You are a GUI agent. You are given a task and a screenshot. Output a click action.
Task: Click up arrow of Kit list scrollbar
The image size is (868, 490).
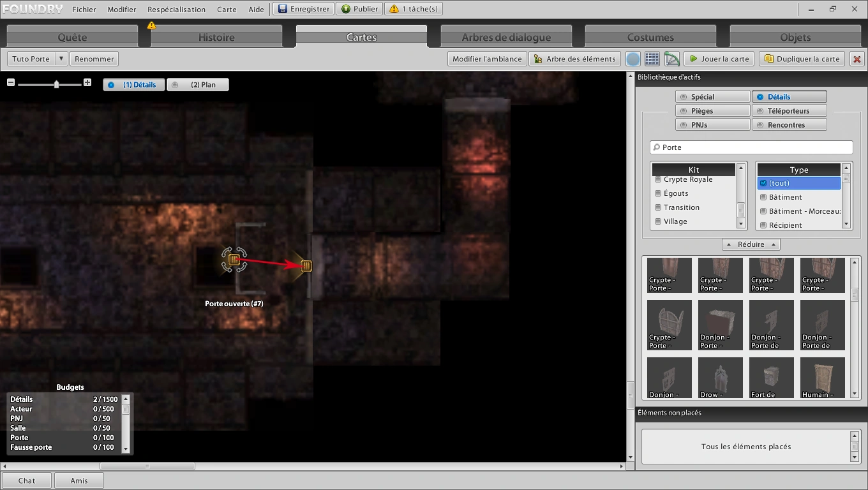click(741, 168)
